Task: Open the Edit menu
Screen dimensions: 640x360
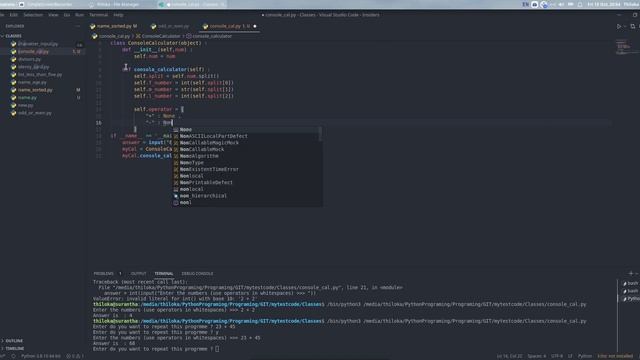Action: 14,15
